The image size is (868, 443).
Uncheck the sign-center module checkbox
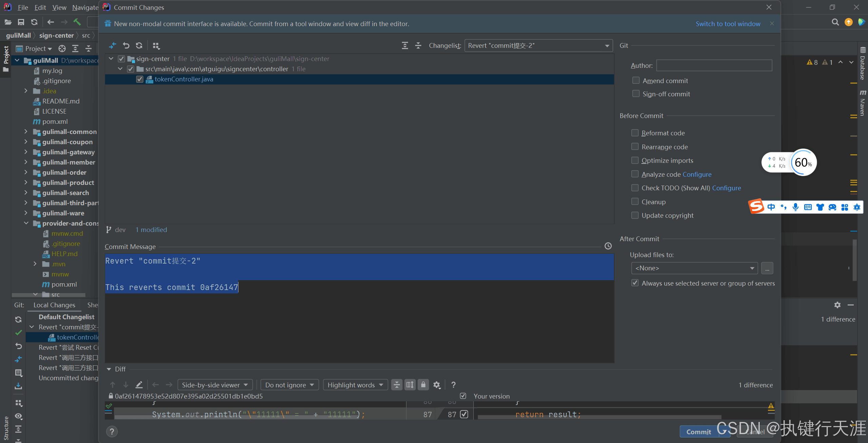[x=121, y=59]
